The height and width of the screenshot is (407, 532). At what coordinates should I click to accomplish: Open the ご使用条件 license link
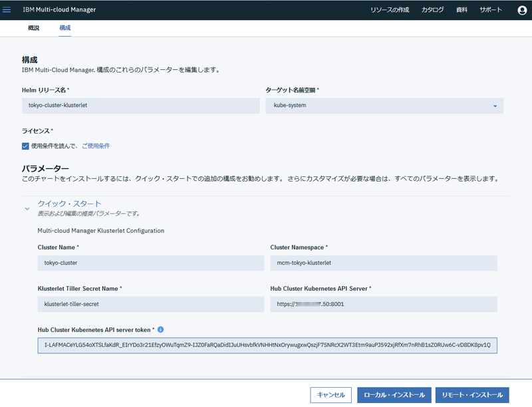[x=96, y=146]
